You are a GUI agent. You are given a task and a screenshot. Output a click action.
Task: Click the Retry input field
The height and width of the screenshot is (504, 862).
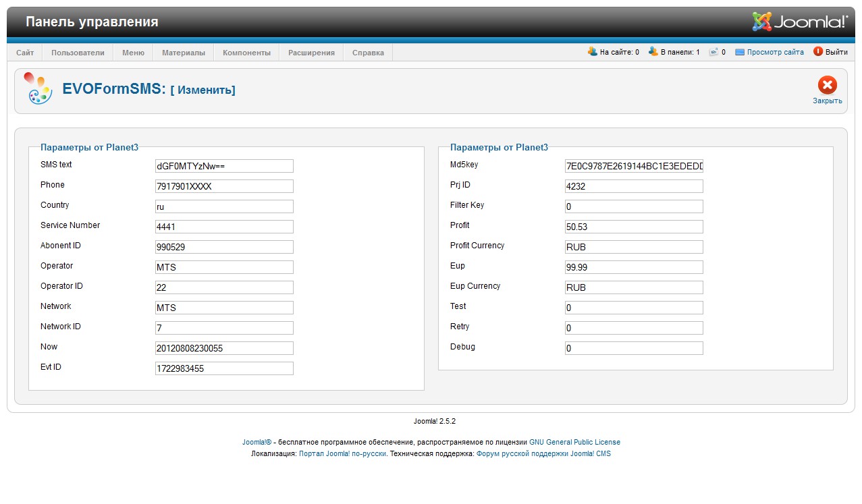click(634, 328)
